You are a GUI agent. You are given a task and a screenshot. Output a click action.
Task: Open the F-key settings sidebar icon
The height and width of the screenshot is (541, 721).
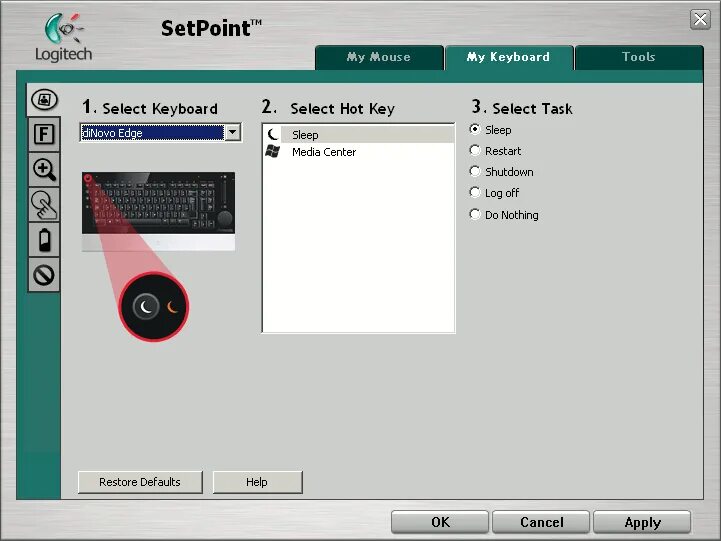click(x=44, y=134)
